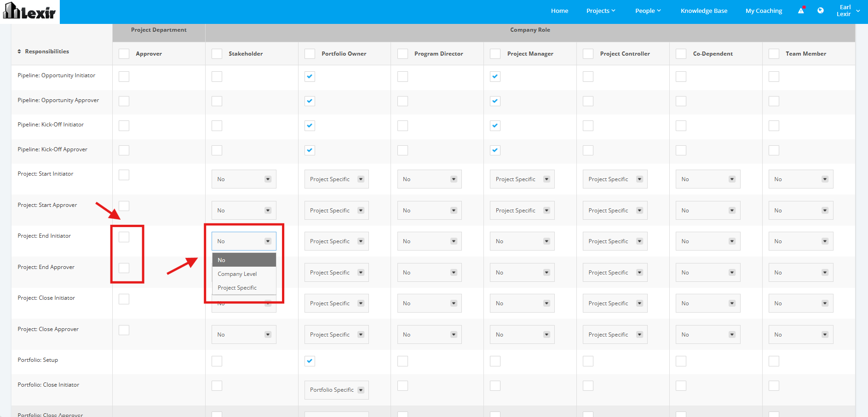The width and height of the screenshot is (868, 417).
Task: Open Team Member dropdown for Project: Close Initiator
Action: (x=801, y=303)
